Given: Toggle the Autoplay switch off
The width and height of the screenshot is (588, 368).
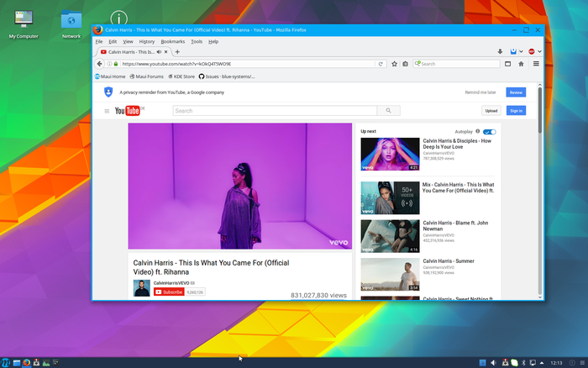Looking at the screenshot, I should [490, 132].
